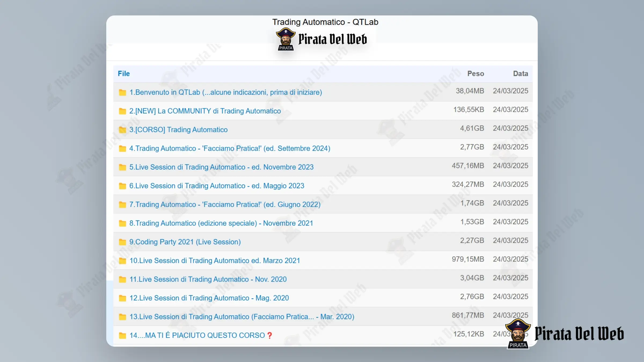644x362 pixels.
Task: Open '13.Live Session (Facciamo Pratica... - Mar. 2020)'
Action: pos(242,317)
